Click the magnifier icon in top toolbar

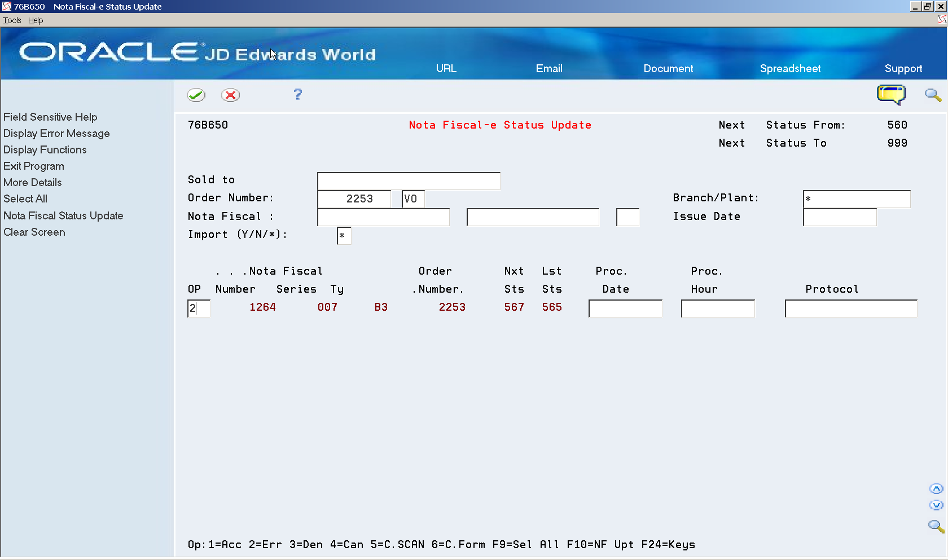pyautogui.click(x=933, y=95)
